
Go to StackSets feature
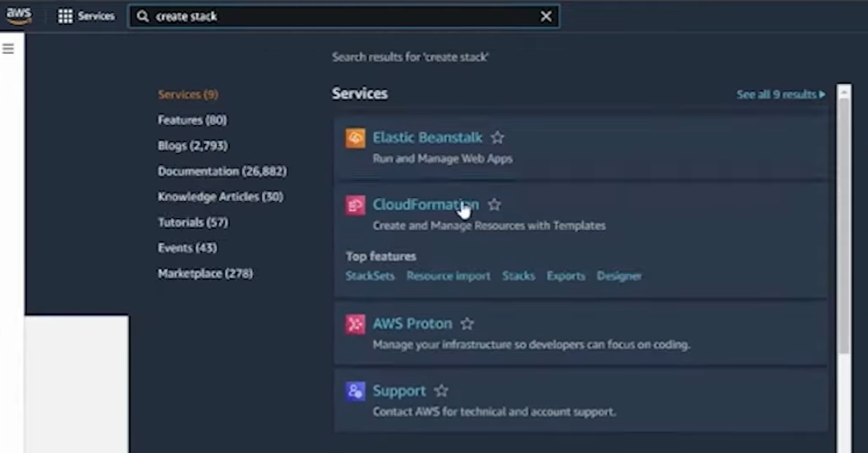click(370, 275)
